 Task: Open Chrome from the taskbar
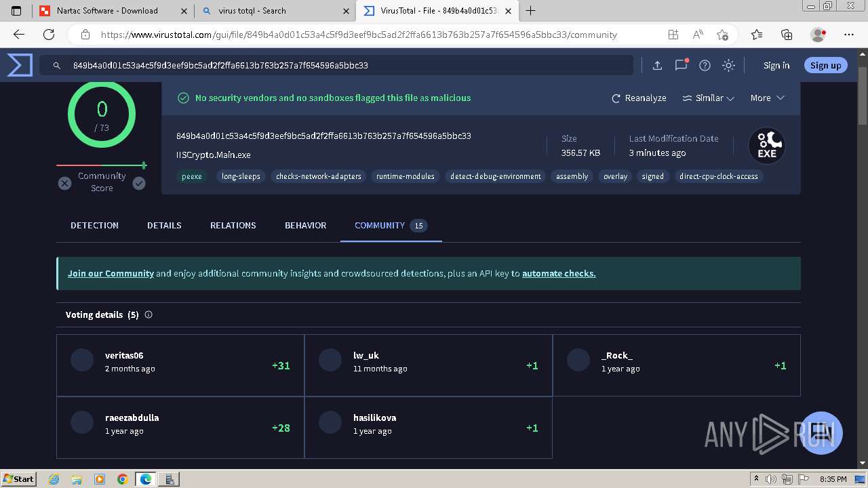pos(122,479)
